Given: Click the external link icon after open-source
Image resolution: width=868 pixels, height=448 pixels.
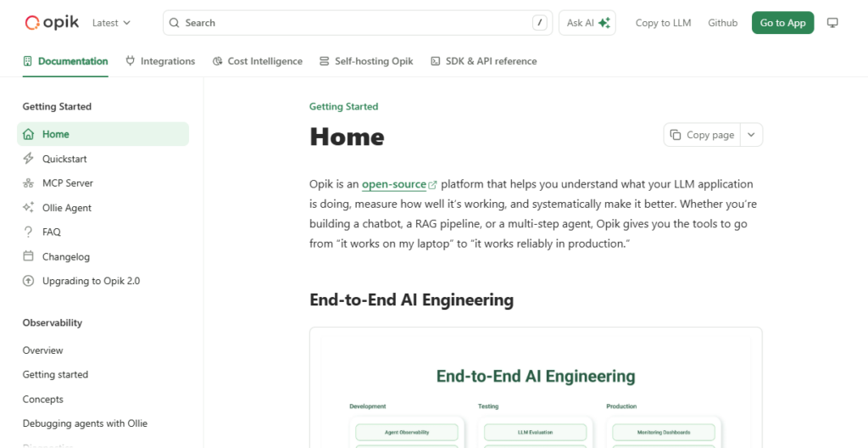Looking at the screenshot, I should point(432,185).
